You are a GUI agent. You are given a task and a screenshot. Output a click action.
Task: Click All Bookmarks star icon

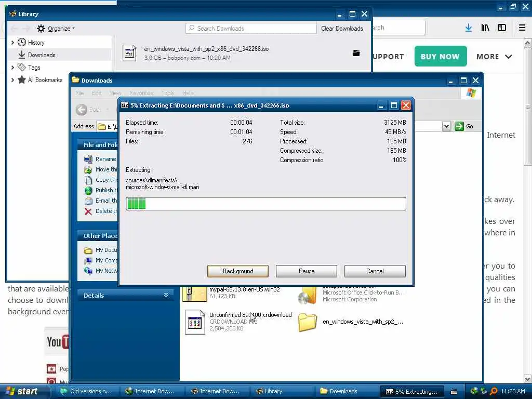[22, 79]
